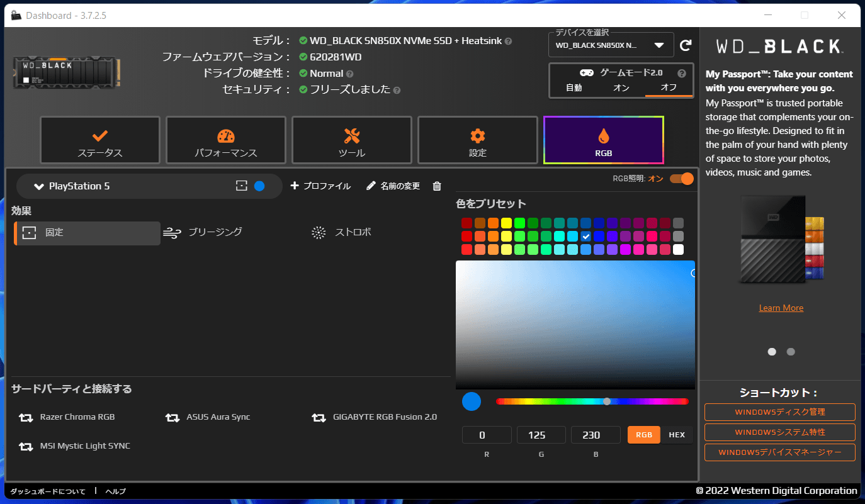Viewport: 865px width, 504px height.
Task: Click help icon next to security status
Action: (x=397, y=90)
